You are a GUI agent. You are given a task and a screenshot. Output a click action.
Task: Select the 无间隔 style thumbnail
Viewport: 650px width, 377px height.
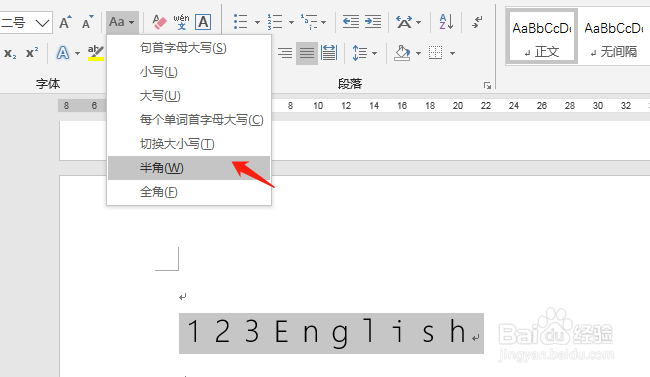coord(614,37)
